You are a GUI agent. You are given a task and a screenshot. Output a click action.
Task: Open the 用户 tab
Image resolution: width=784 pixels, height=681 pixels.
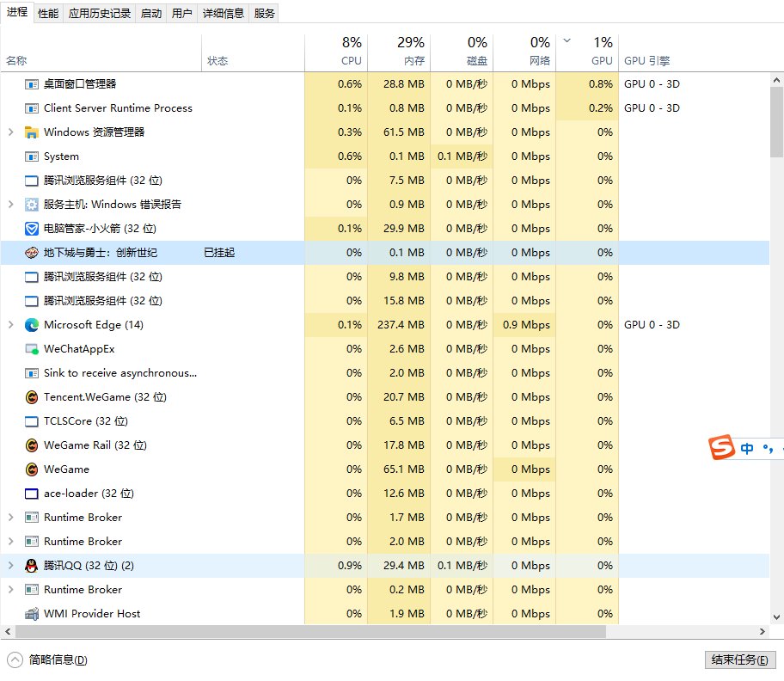coord(181,14)
